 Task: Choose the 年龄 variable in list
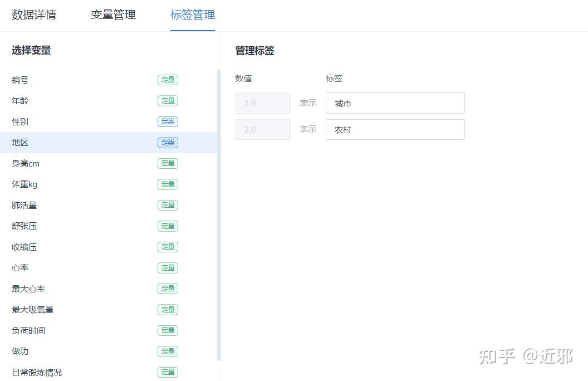pos(20,101)
